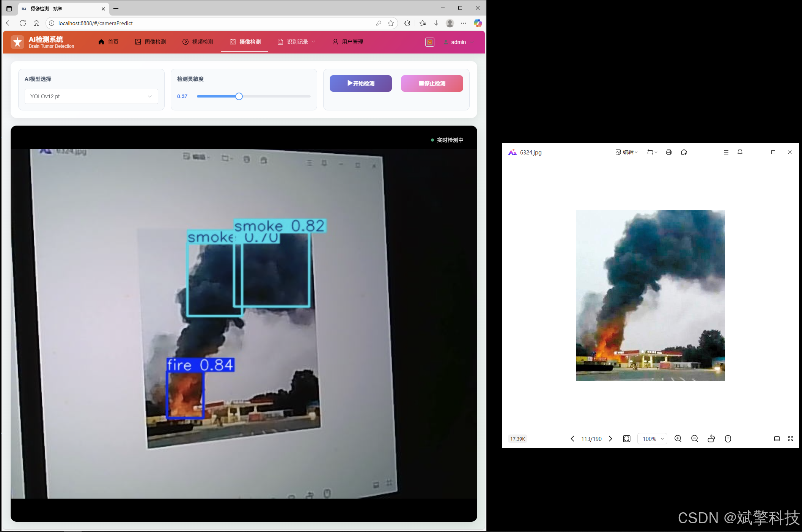Rotate the image with rotate icon
This screenshot has height=532, width=802.
[711, 439]
